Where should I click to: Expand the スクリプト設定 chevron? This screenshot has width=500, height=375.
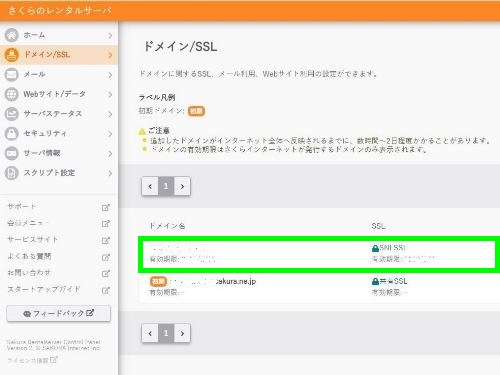coord(110,173)
